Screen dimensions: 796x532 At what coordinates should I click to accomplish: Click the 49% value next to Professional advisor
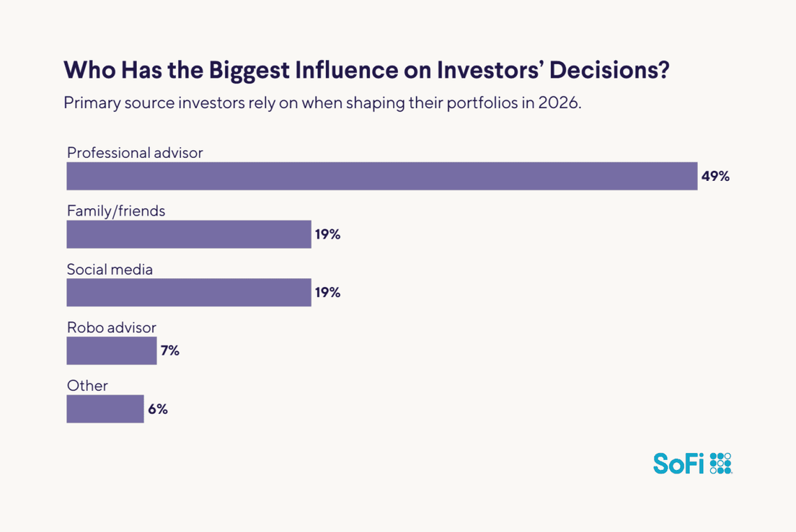pos(716,177)
